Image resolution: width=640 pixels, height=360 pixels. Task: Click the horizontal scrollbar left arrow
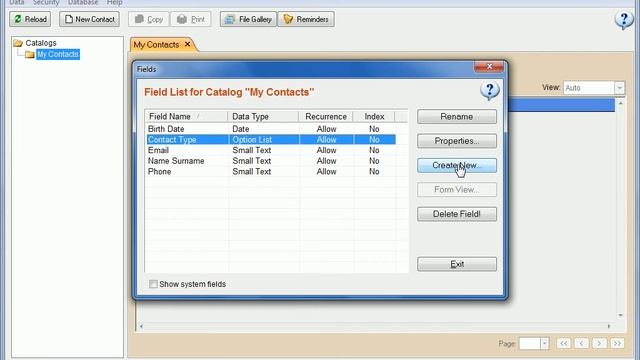141,326
